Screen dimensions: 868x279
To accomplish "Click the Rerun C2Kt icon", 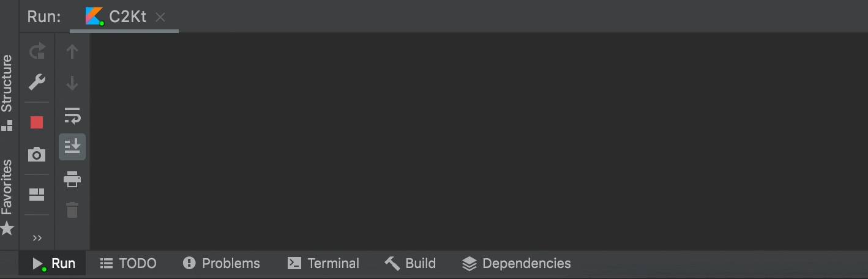I will [x=37, y=51].
